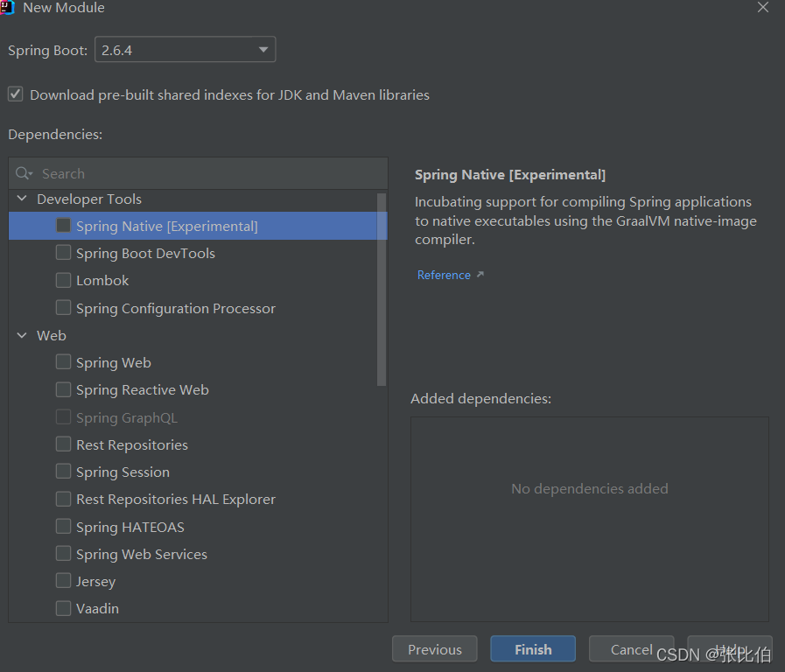Open the Reference link
785x672 pixels.
(444, 275)
